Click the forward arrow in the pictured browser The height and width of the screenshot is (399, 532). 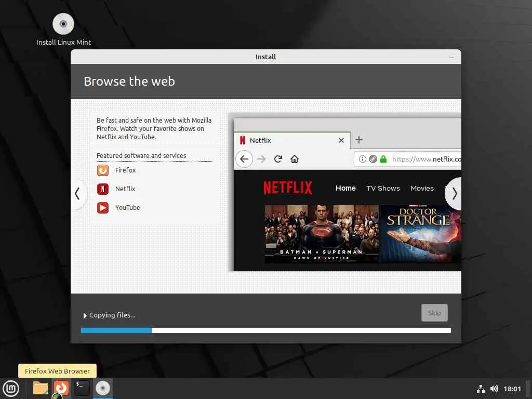261,159
